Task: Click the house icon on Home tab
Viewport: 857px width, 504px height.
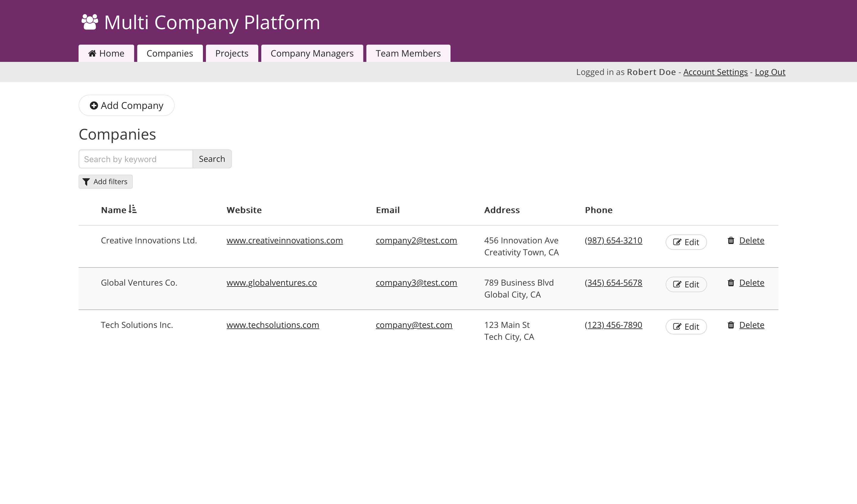Action: [x=92, y=53]
